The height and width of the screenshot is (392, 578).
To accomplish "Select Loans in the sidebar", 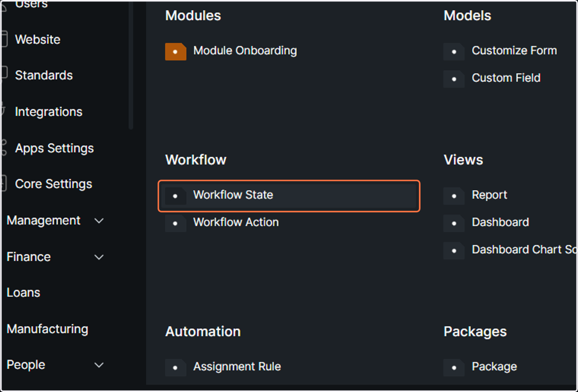I will [23, 292].
